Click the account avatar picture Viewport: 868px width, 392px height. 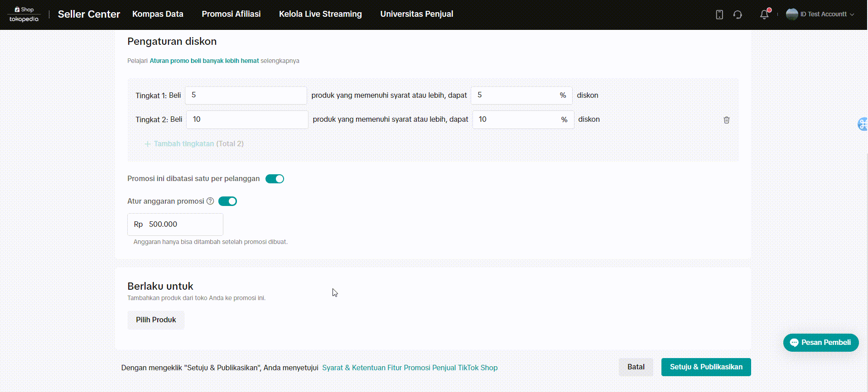[791, 14]
